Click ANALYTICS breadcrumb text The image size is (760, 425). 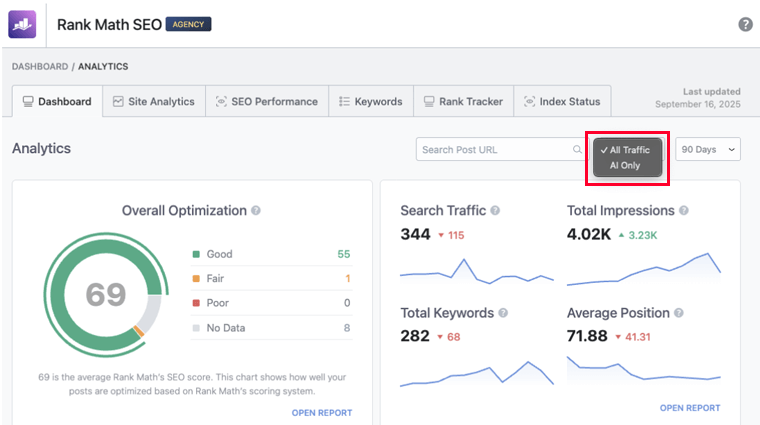[x=103, y=66]
